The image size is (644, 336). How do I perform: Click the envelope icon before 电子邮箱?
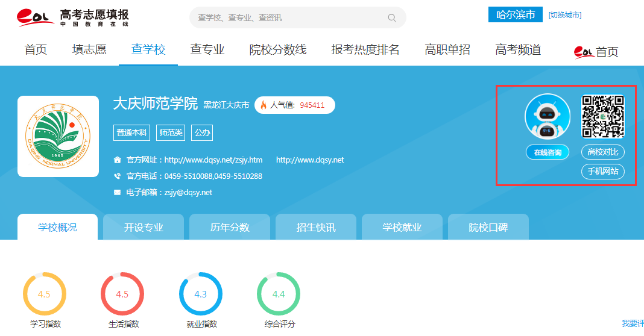(x=118, y=193)
